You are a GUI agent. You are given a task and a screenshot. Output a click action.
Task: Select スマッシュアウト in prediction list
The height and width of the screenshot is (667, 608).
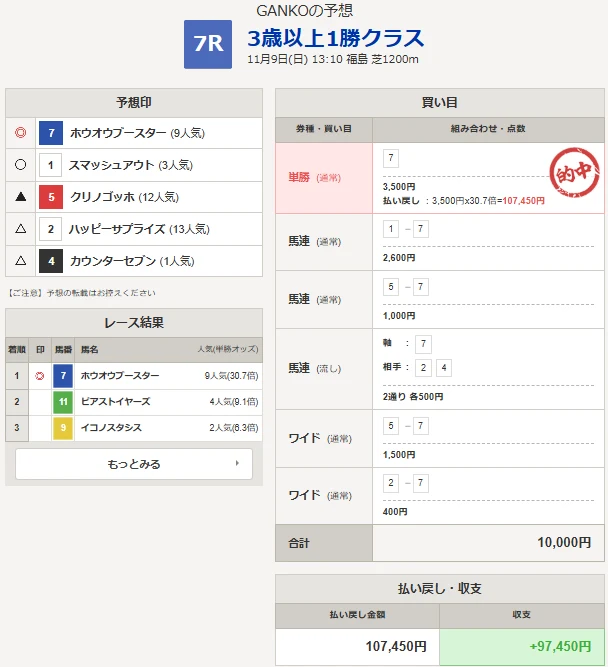[110, 165]
